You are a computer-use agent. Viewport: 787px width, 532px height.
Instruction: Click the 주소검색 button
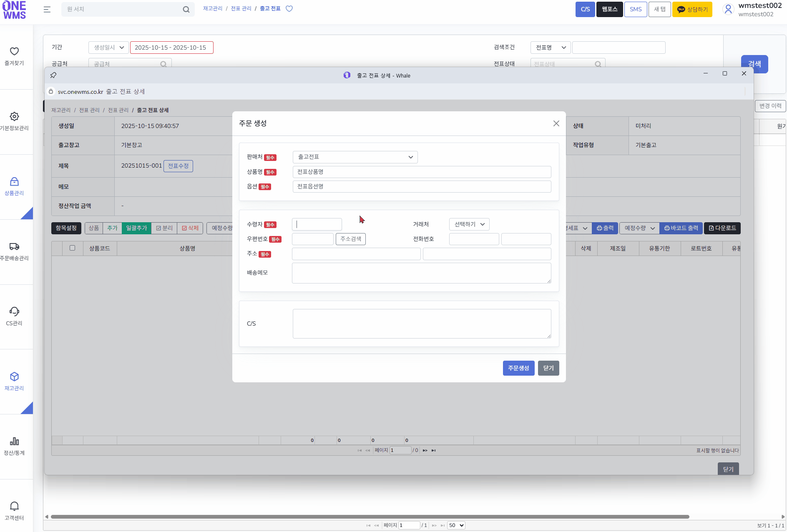(x=351, y=239)
